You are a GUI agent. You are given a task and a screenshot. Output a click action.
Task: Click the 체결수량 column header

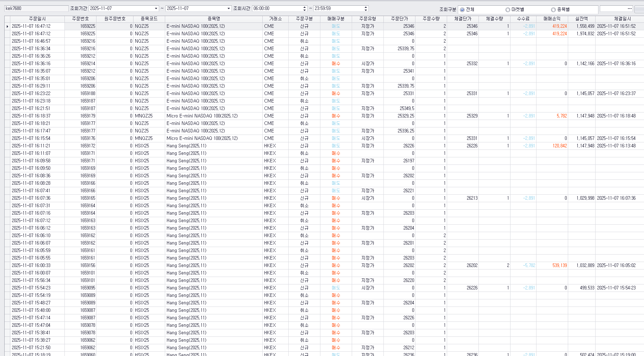point(494,19)
